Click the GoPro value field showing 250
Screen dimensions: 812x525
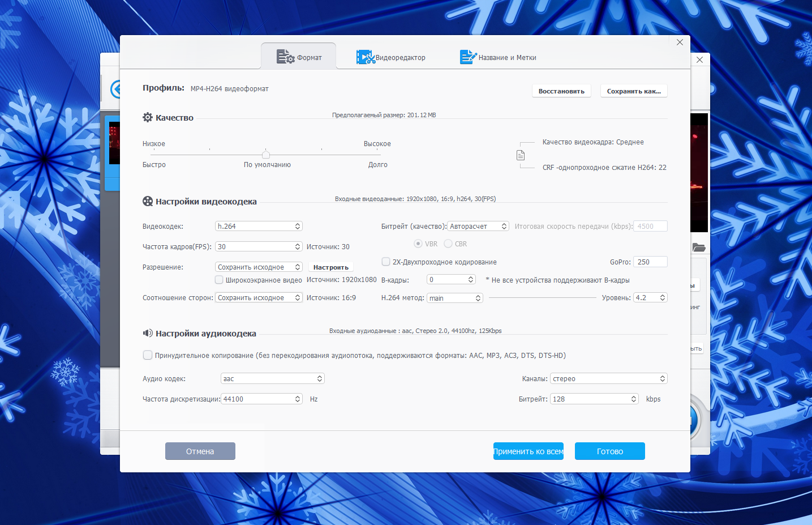(650, 262)
